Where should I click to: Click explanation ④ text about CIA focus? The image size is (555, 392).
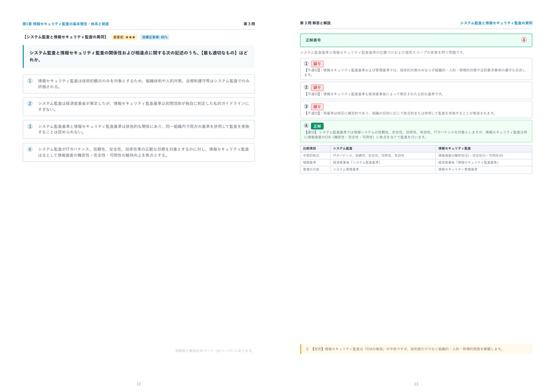[x=416, y=135]
